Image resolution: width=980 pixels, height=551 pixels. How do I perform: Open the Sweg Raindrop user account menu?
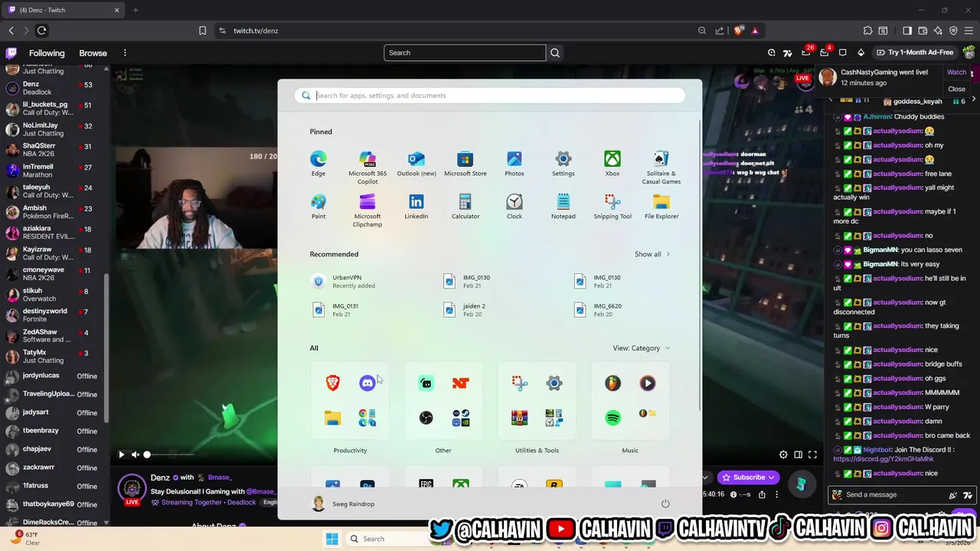tap(343, 504)
